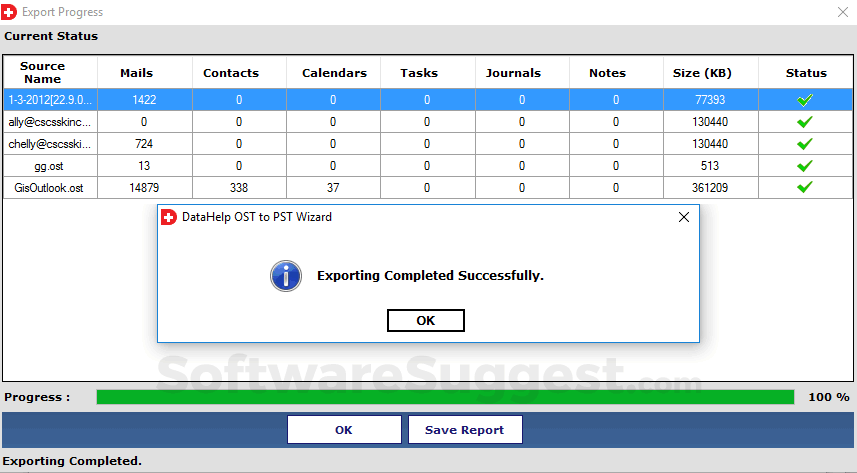Click green checkmark for chelly@cscsski row

point(805,144)
